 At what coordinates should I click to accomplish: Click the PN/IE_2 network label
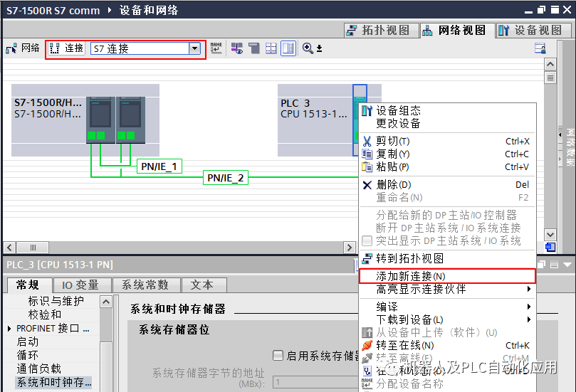[226, 178]
